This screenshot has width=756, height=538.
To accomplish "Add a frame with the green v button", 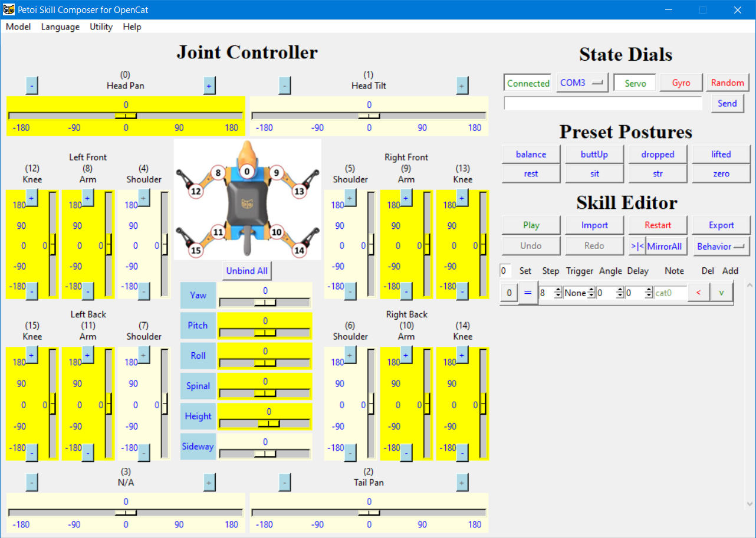I will [x=721, y=293].
